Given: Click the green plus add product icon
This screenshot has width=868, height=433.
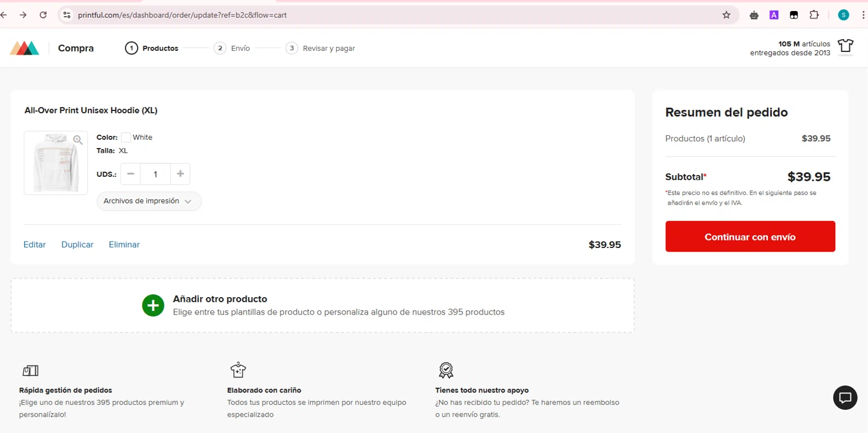Looking at the screenshot, I should tap(153, 305).
